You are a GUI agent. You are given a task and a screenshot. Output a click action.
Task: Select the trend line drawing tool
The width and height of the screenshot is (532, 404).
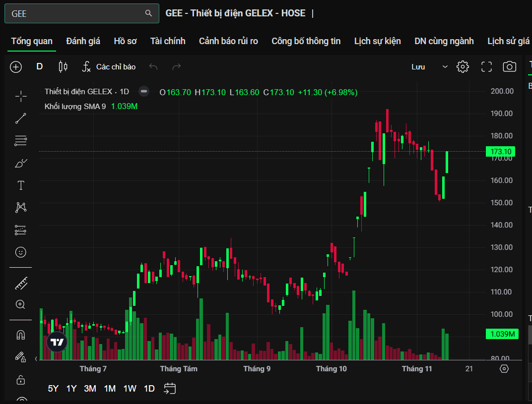tap(21, 118)
